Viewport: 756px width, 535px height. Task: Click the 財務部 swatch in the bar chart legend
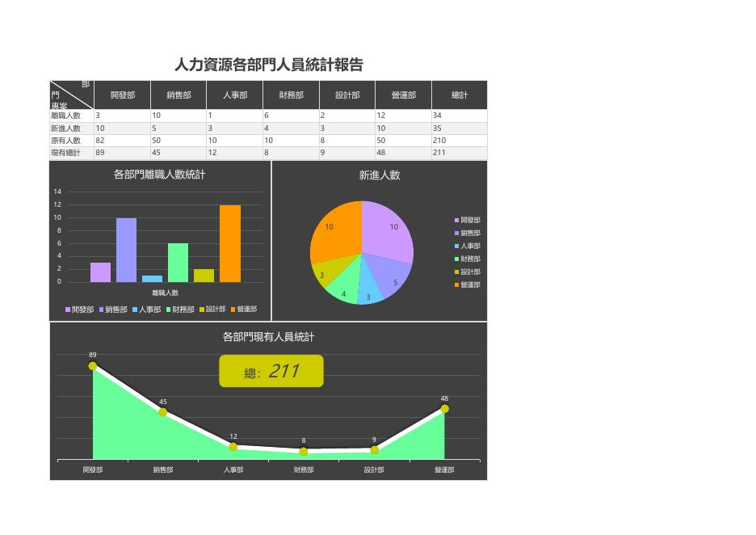tap(168, 310)
